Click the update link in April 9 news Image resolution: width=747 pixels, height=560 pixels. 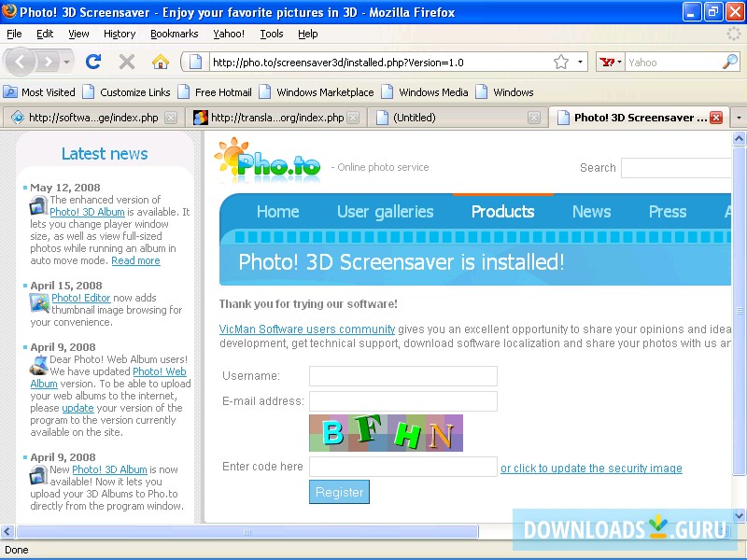pyautogui.click(x=78, y=408)
